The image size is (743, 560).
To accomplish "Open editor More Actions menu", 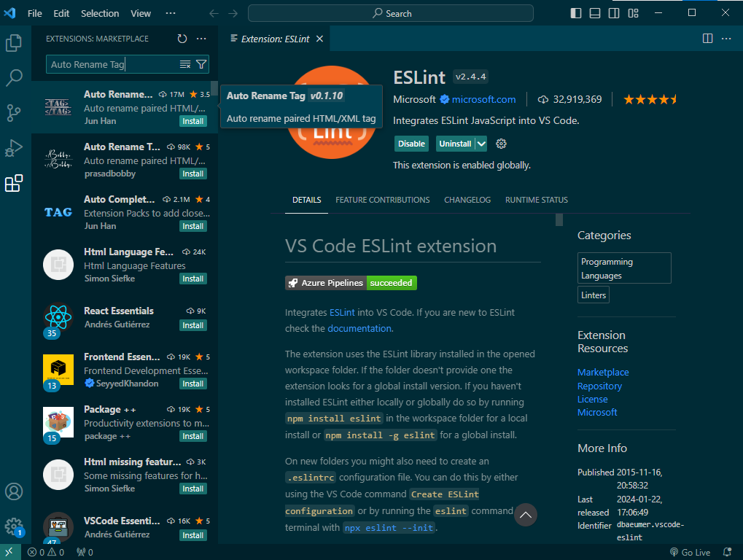I will pyautogui.click(x=726, y=39).
